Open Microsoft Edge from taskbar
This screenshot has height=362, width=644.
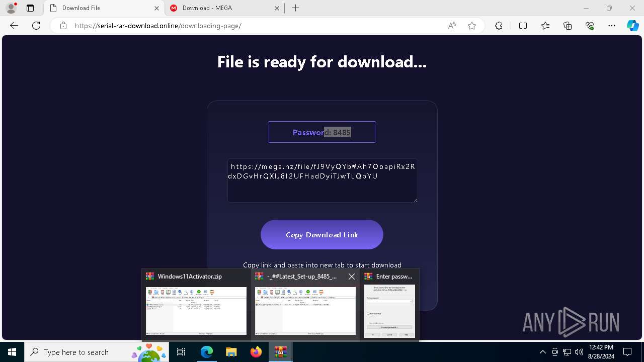pos(207,352)
